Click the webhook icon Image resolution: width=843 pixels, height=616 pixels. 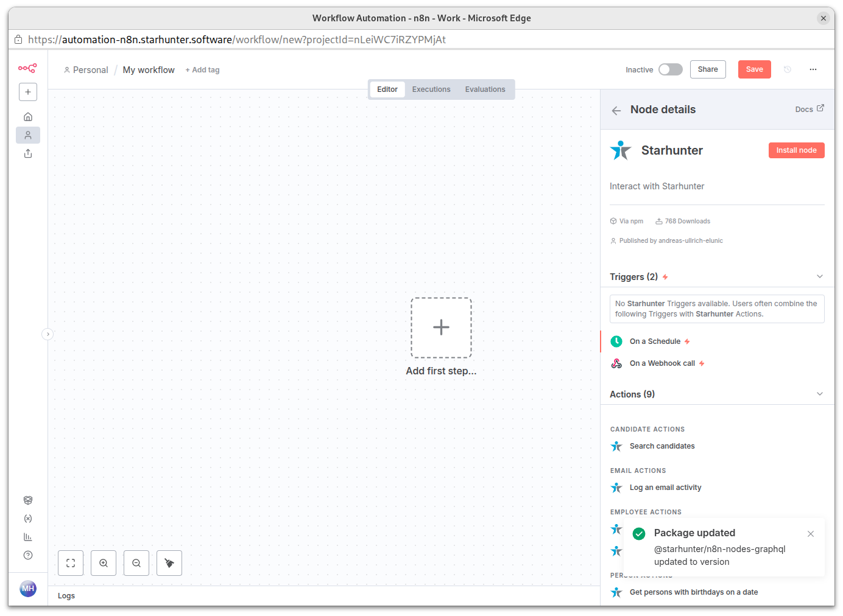tap(616, 363)
